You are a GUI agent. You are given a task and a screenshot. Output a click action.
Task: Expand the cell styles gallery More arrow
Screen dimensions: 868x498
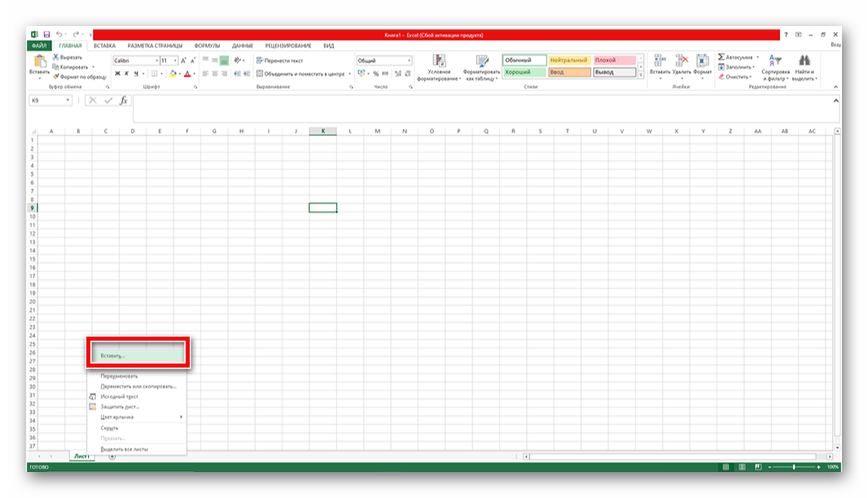(641, 73)
